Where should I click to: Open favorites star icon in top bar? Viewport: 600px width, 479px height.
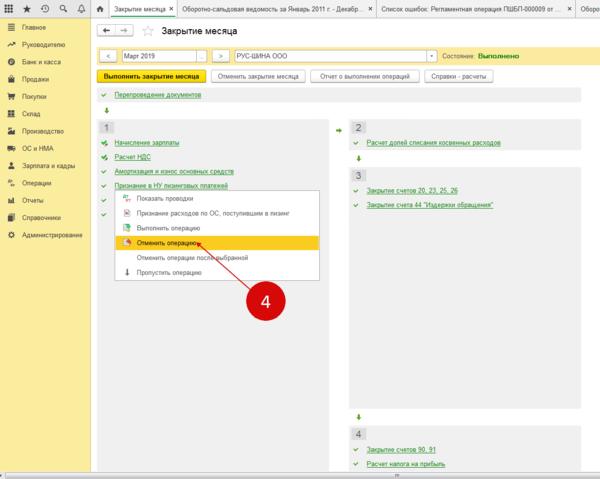27,8
